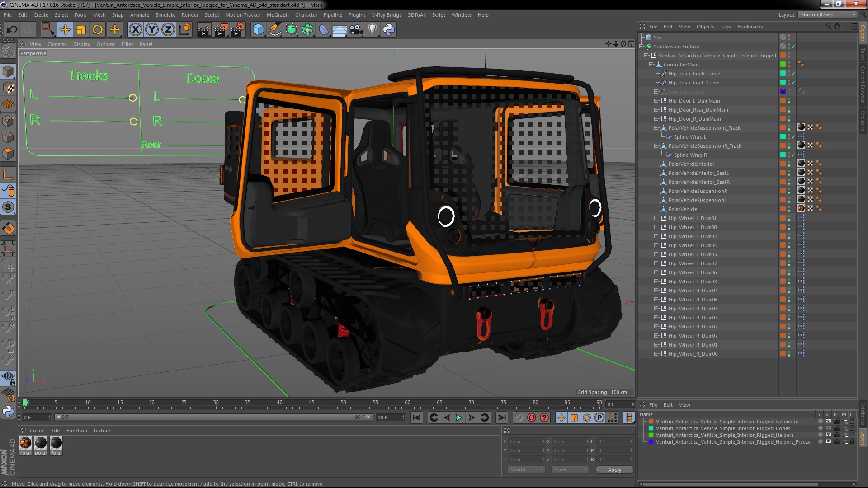This screenshot has height=488, width=868.
Task: Click the first Polar material thumbnail
Action: pos(25,443)
